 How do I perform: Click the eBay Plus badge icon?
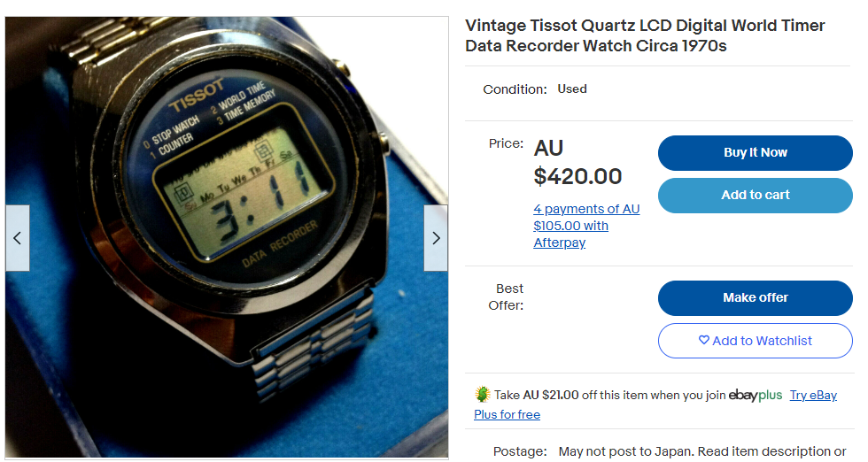pos(483,395)
